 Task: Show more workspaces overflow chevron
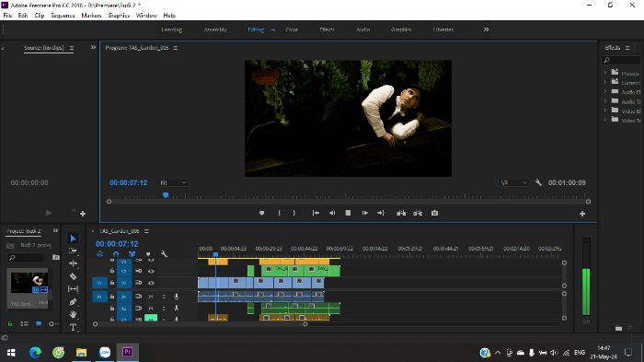pyautogui.click(x=487, y=29)
